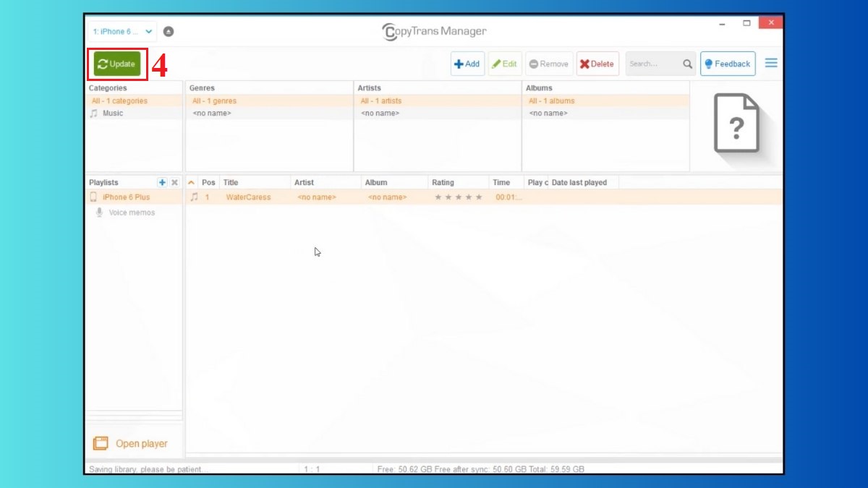This screenshot has height=488, width=868.
Task: Click the red Delete button
Action: (x=597, y=64)
